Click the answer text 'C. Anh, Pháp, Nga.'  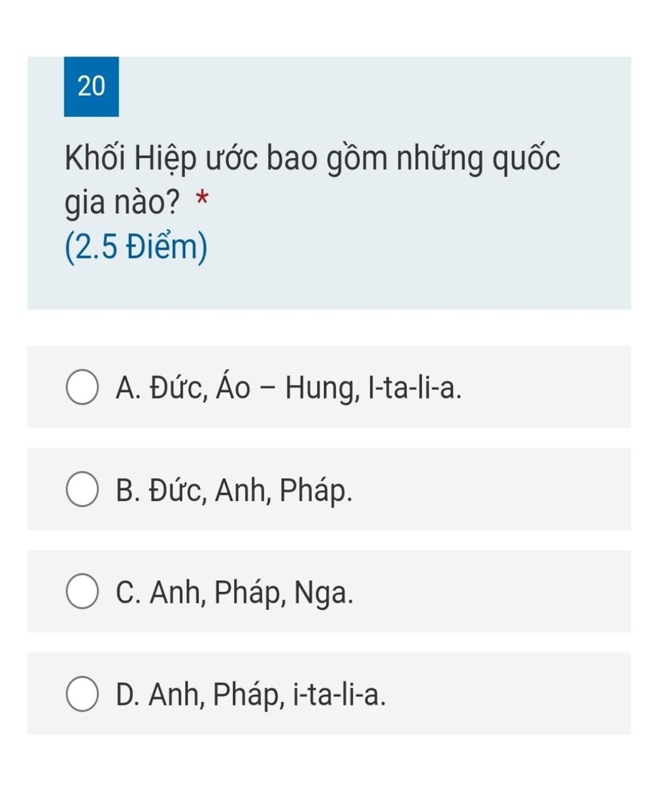pyautogui.click(x=234, y=593)
